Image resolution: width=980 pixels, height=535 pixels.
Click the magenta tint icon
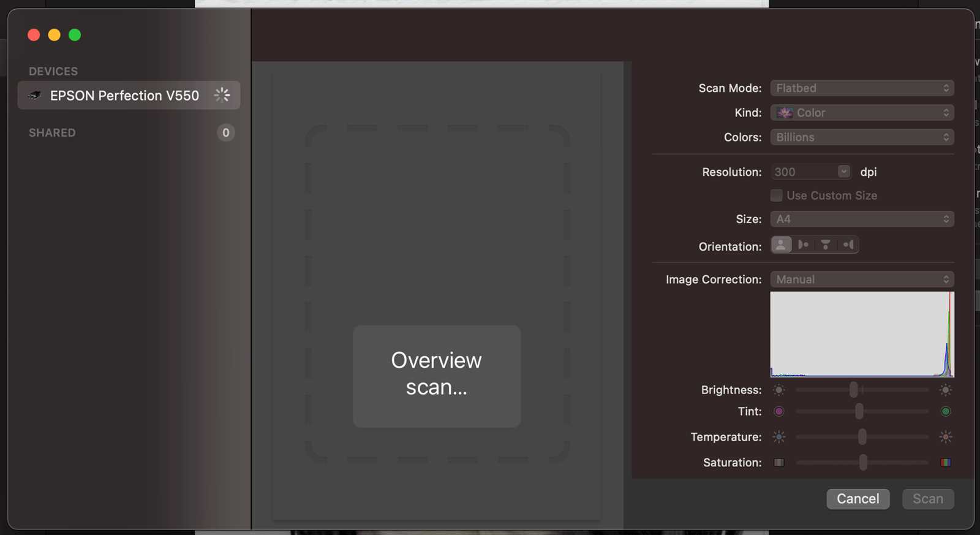(779, 411)
